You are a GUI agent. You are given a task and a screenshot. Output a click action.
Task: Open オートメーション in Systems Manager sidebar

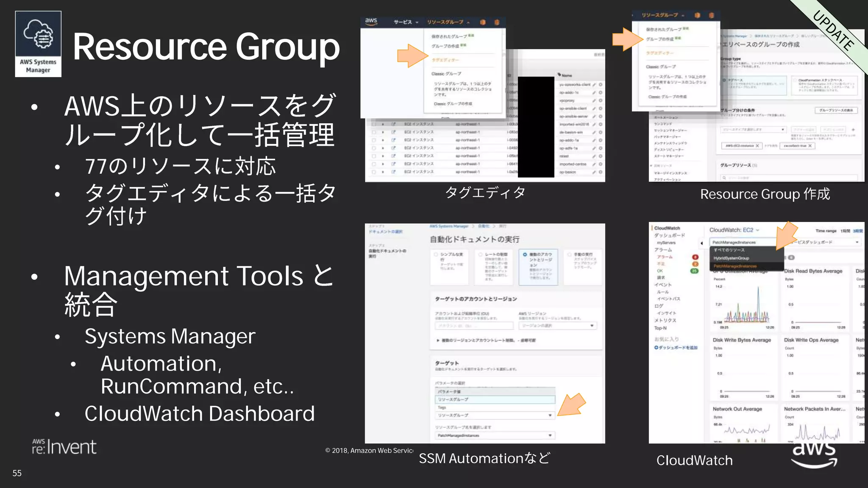coord(666,117)
